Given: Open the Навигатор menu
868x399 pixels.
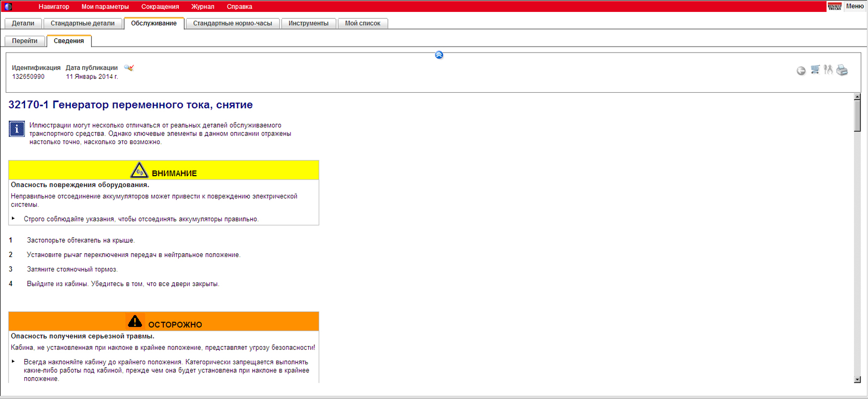Looking at the screenshot, I should pyautogui.click(x=54, y=6).
